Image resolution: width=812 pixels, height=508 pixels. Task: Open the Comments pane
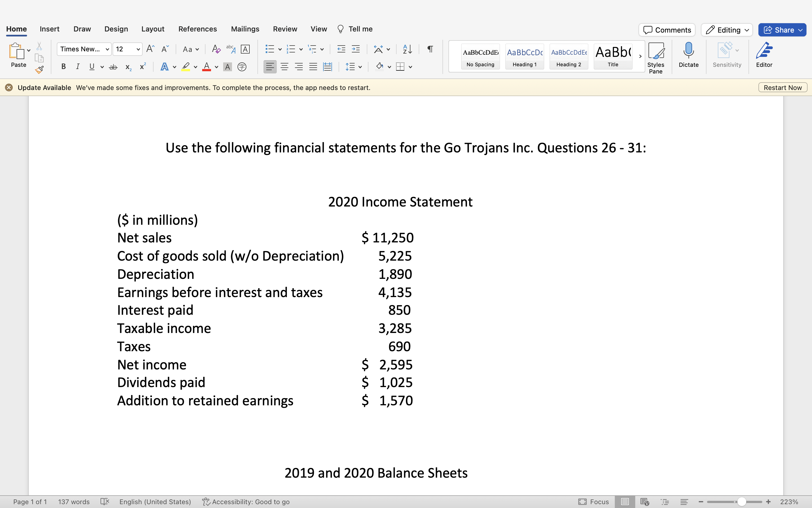pos(667,30)
